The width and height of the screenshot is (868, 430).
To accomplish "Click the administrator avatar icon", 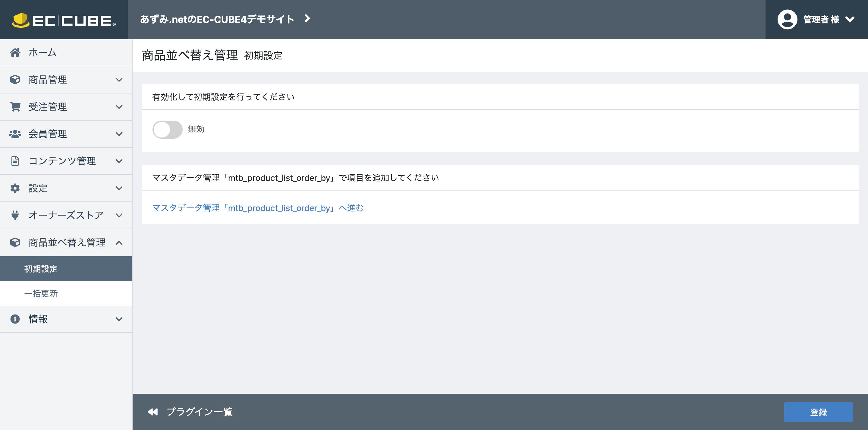I will coord(787,20).
